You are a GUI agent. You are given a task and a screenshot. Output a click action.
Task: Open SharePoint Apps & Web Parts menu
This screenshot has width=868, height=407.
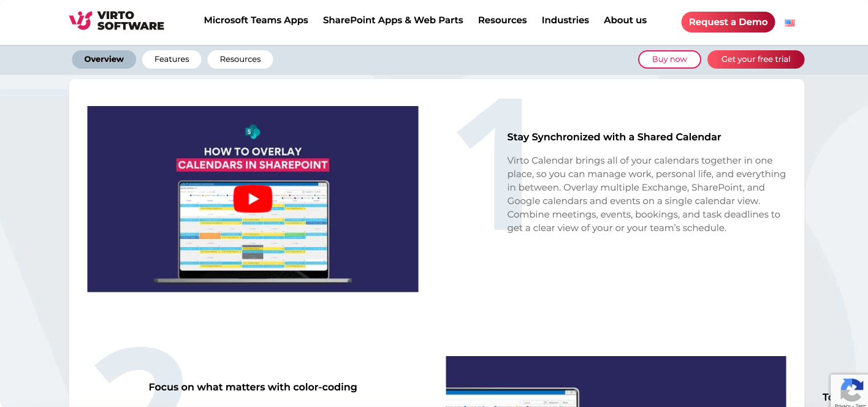pos(393,20)
